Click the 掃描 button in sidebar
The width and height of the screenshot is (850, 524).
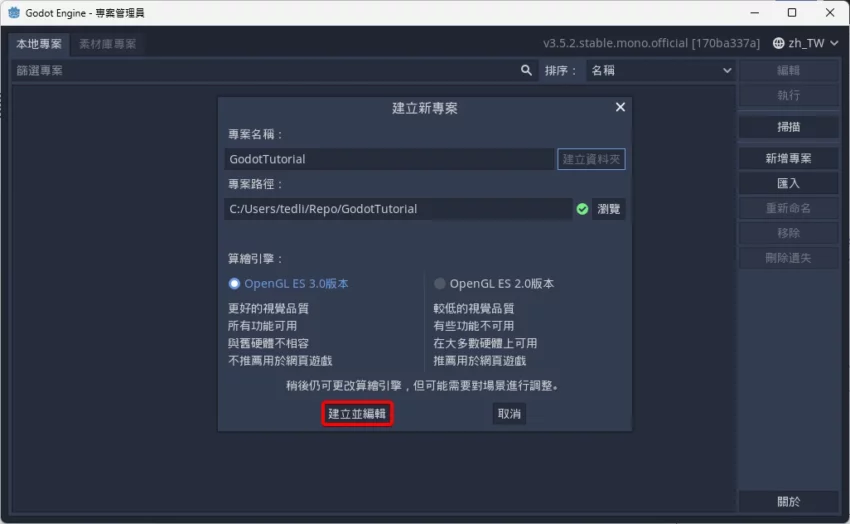788,127
